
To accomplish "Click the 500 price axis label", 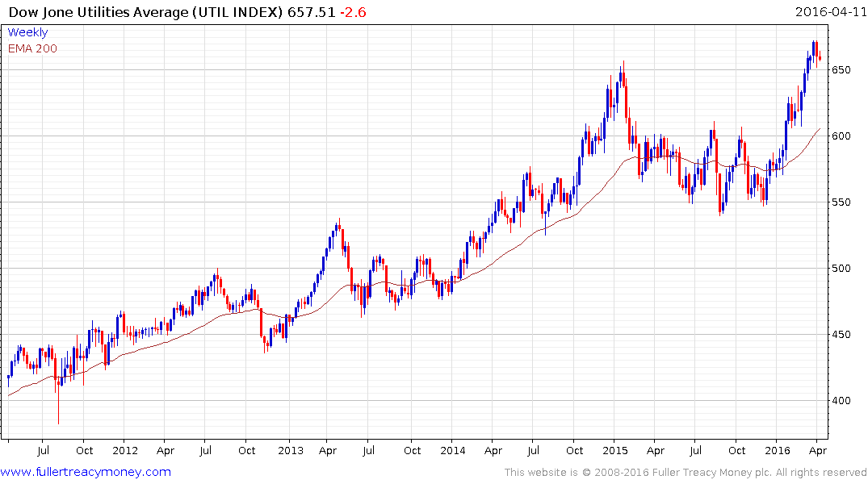I will 841,269.
